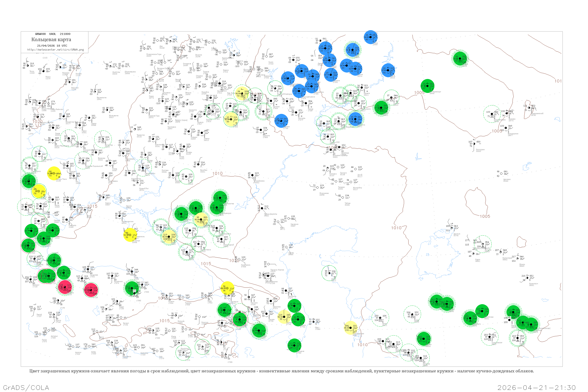Click the dashed green circle at Благовещенка 28766
This screenshot has width=588, height=392.
(x=492, y=114)
